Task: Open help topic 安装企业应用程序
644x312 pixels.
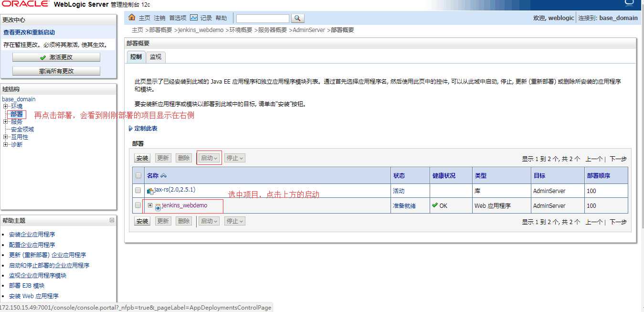Action: tap(32, 235)
